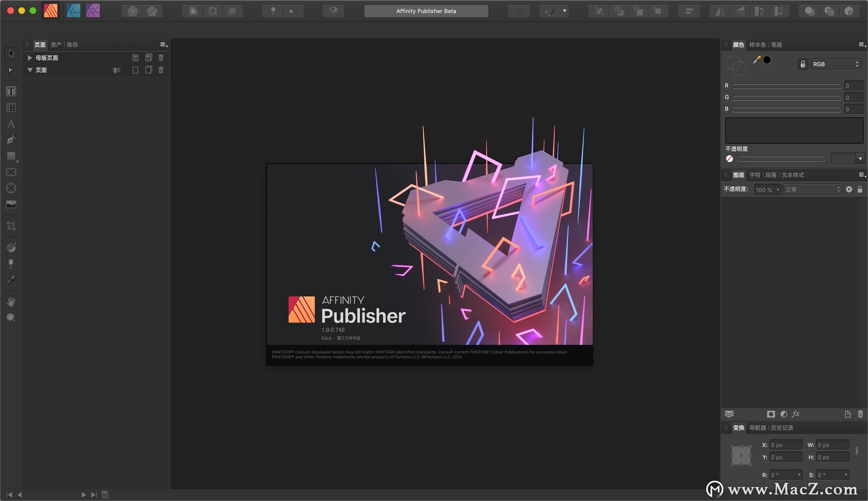This screenshot has height=501, width=868.
Task: Open the layer opacity 100 % dropdown
Action: pos(767,190)
